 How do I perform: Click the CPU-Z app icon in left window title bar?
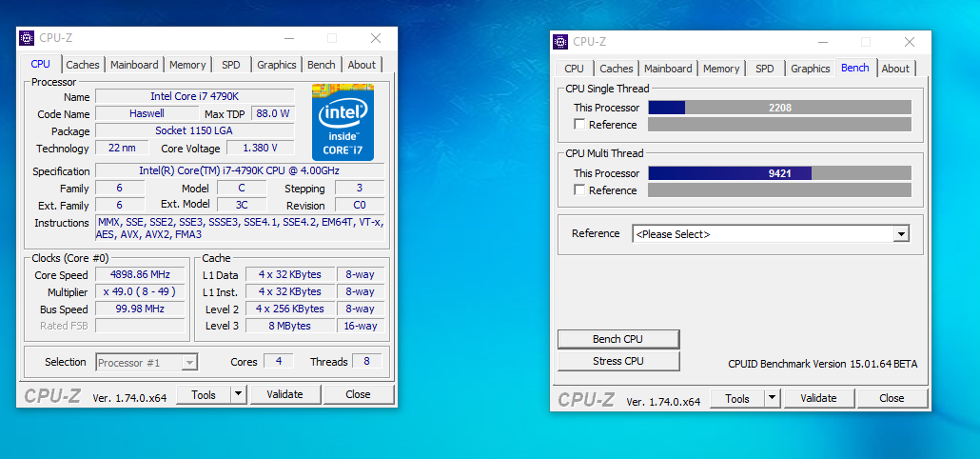pos(27,37)
